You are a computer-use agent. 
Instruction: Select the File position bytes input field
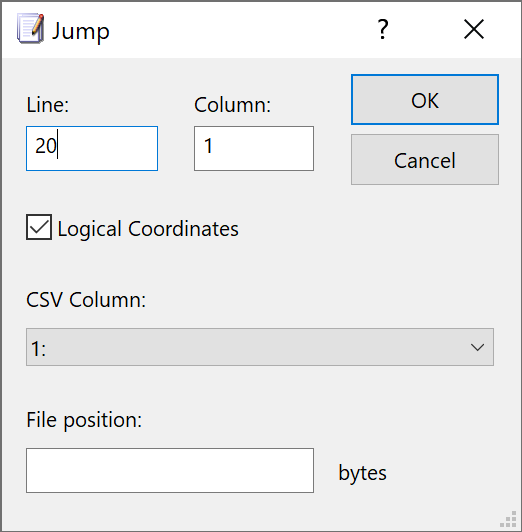170,470
